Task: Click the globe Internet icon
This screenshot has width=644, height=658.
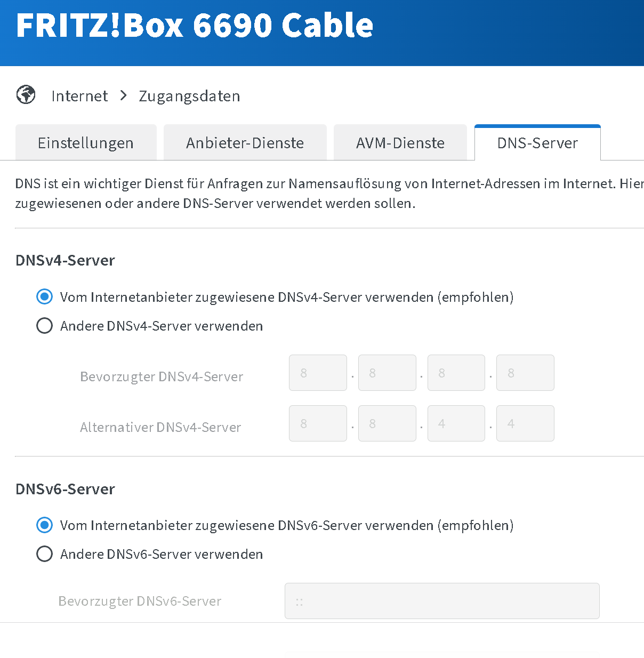Action: tap(26, 95)
